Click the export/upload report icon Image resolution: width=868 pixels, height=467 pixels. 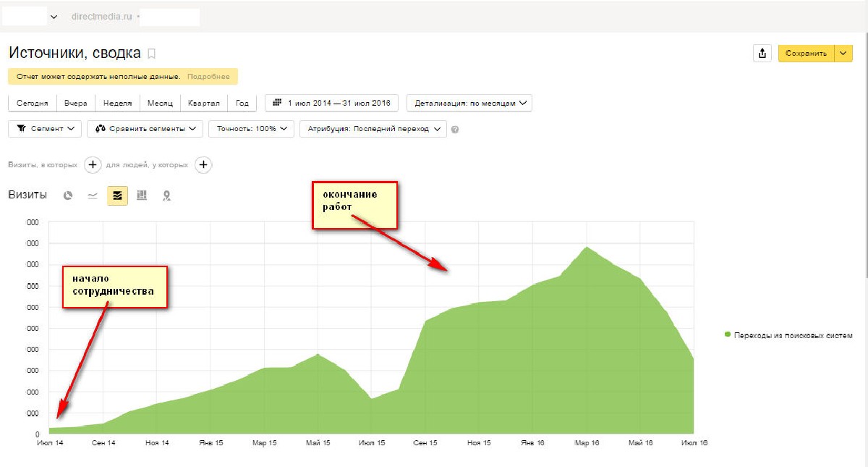tap(762, 54)
